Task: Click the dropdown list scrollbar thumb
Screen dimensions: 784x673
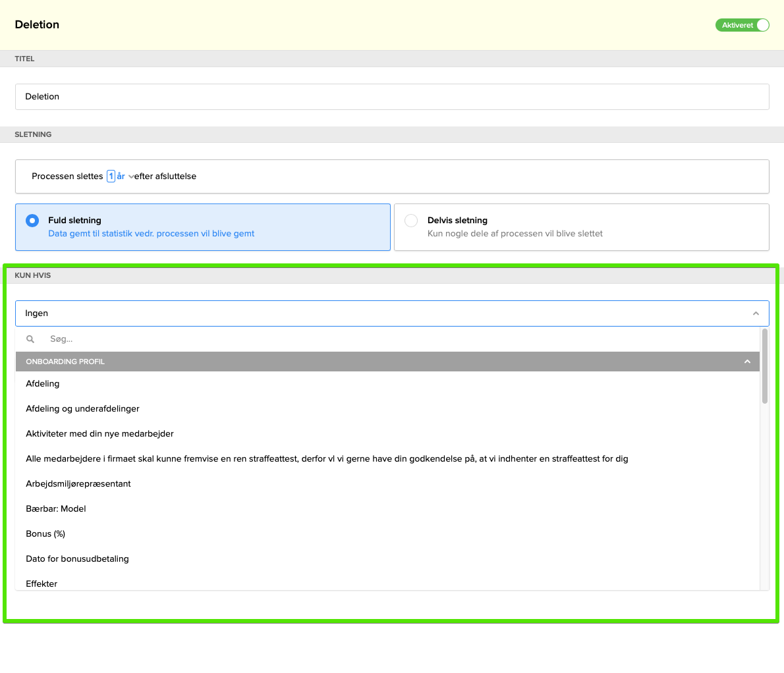Action: pos(765,366)
